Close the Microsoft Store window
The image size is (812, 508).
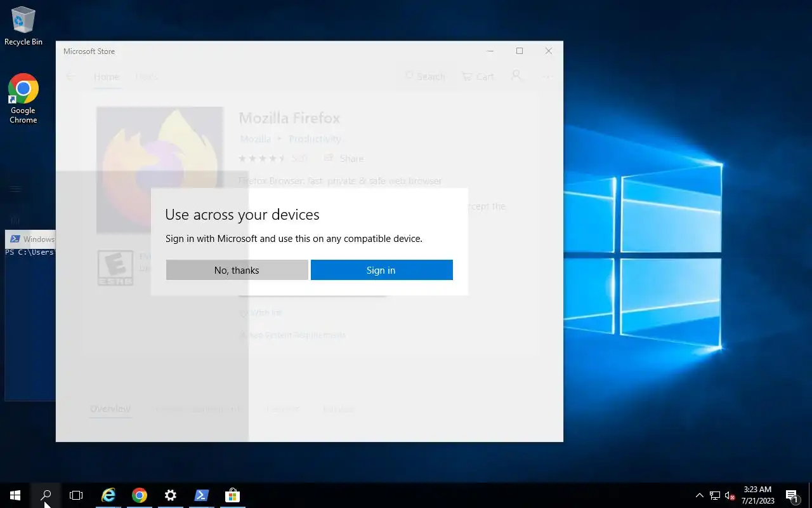549,51
